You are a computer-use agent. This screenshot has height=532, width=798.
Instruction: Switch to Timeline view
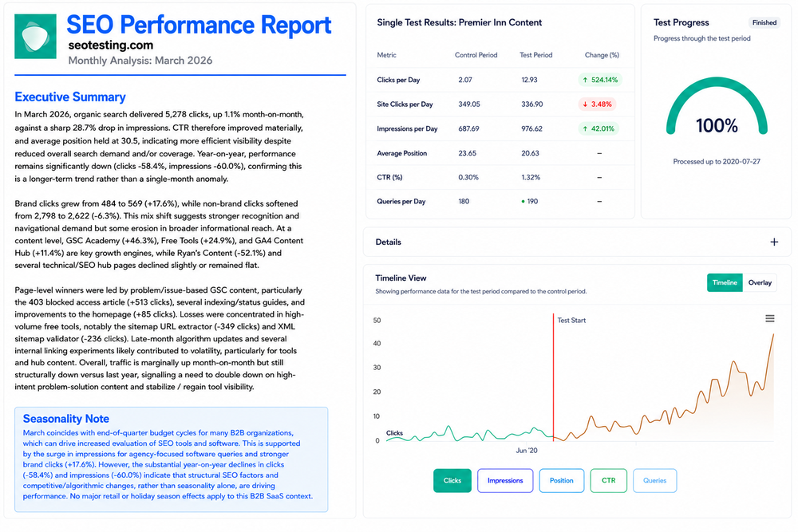click(725, 283)
